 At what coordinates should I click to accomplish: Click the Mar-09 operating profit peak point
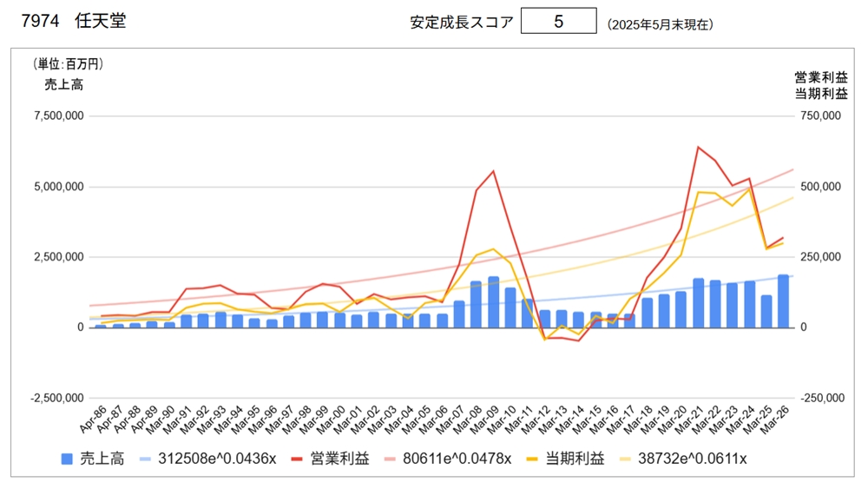pyautogui.click(x=493, y=171)
